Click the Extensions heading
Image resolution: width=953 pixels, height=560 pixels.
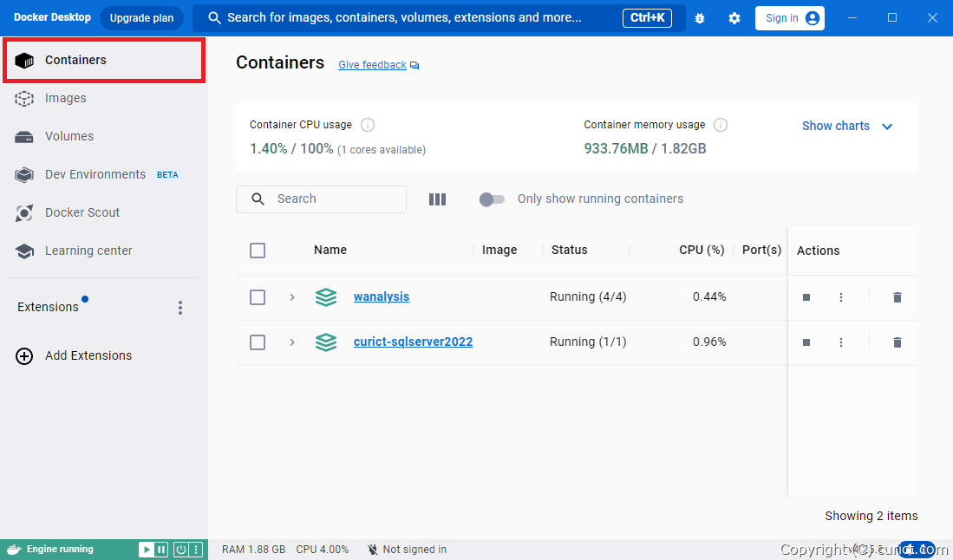[48, 308]
